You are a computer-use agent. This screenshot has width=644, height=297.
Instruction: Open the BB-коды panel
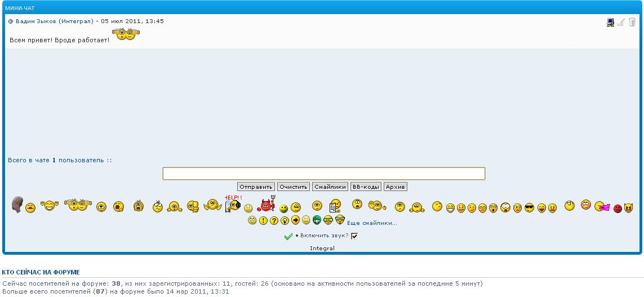pyautogui.click(x=366, y=187)
